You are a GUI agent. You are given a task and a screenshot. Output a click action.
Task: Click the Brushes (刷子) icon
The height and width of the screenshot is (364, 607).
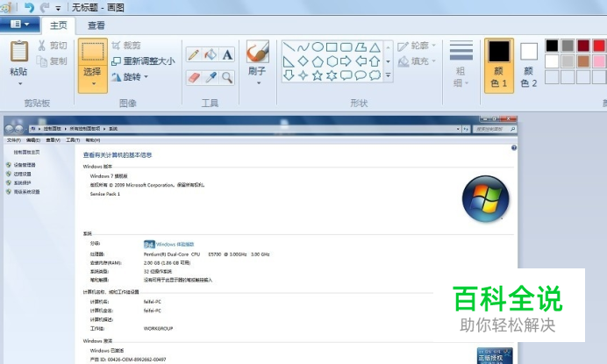coord(257,52)
